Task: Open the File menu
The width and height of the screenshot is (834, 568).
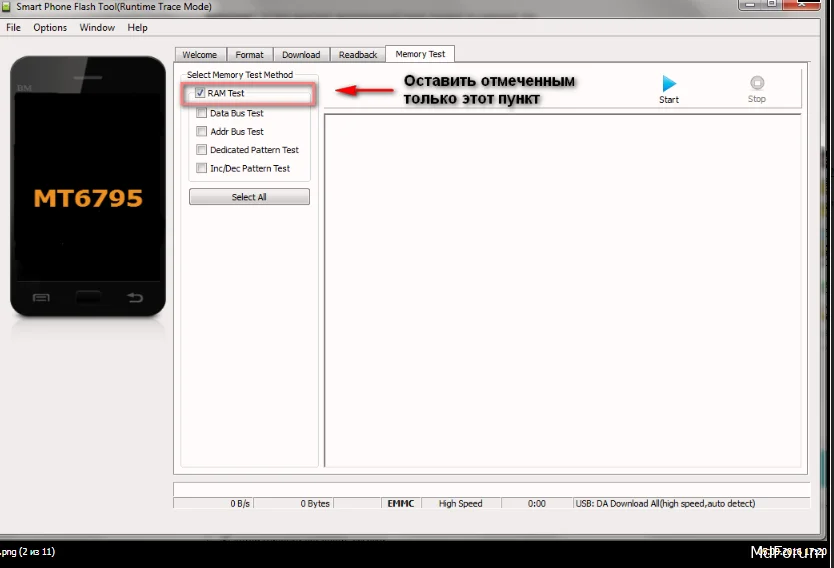Action: [x=13, y=27]
